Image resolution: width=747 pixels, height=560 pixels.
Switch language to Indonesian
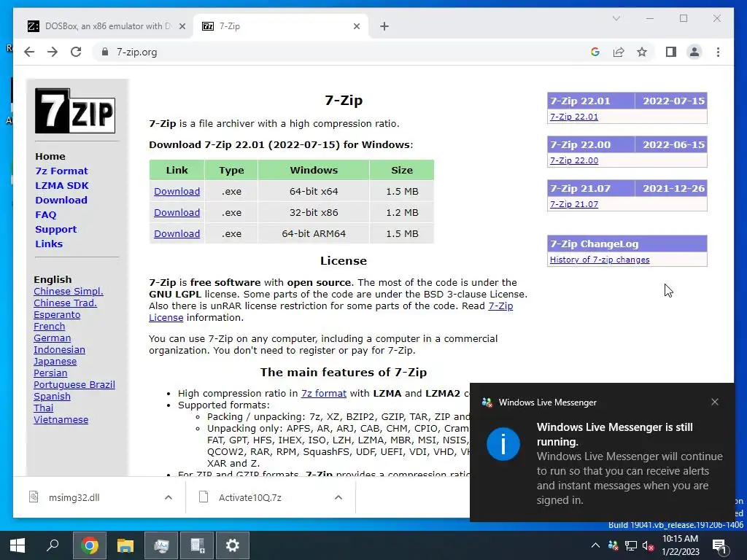tap(59, 349)
